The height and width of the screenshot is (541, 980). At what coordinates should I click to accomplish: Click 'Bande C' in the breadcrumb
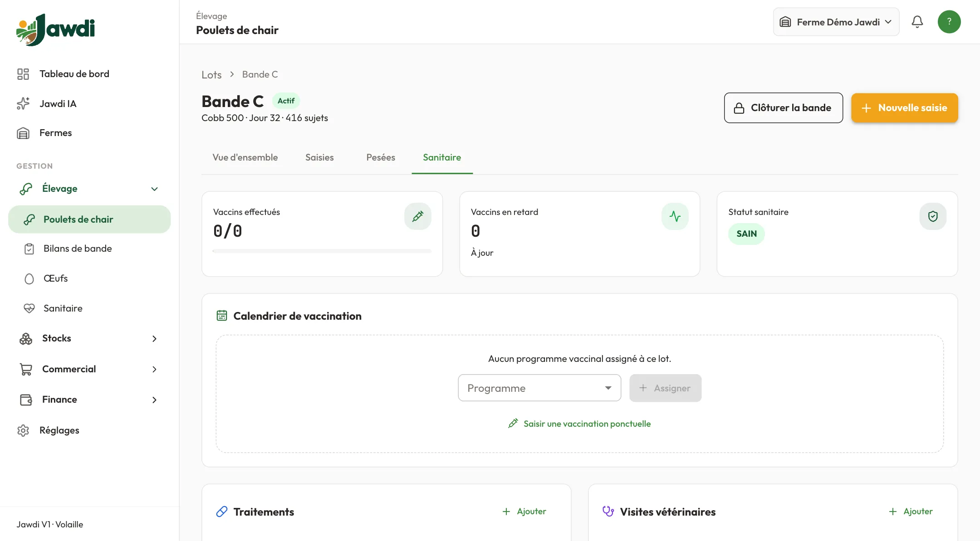(x=260, y=74)
